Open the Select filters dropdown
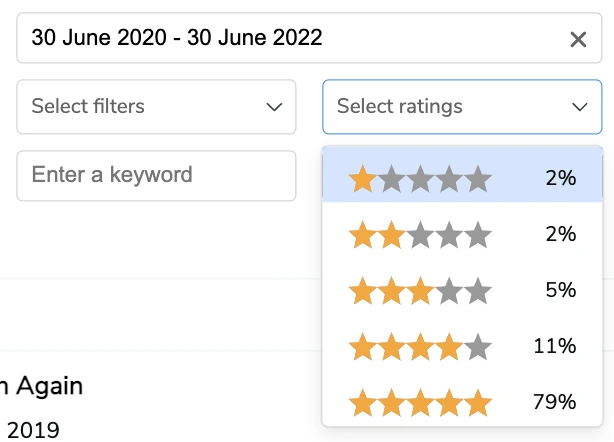Screen dimensions: 614x442 click(x=156, y=106)
